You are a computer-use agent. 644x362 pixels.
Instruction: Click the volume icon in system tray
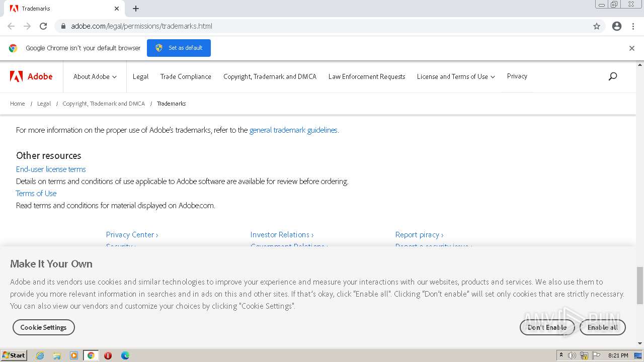pos(572,355)
